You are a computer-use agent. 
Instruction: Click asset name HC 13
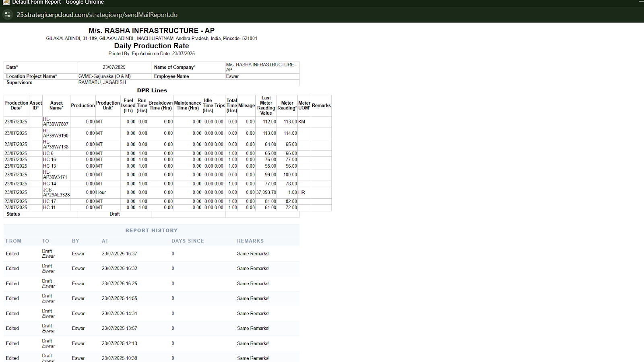[50, 166]
